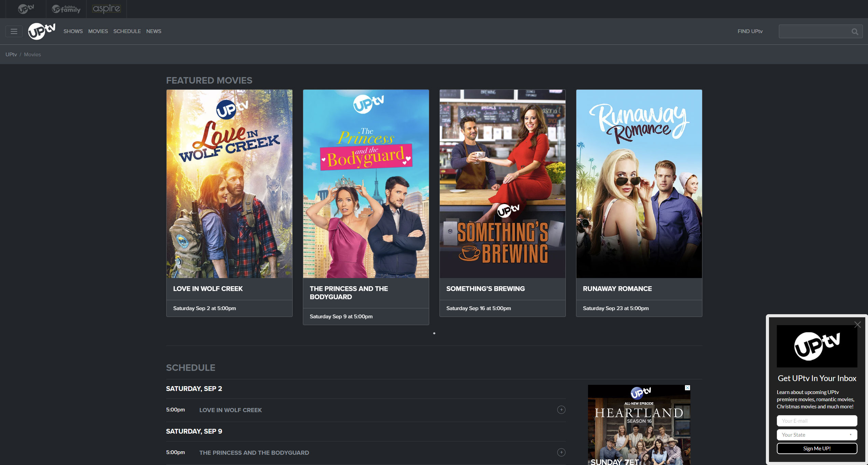Click the Movies breadcrumb text

pos(32,55)
